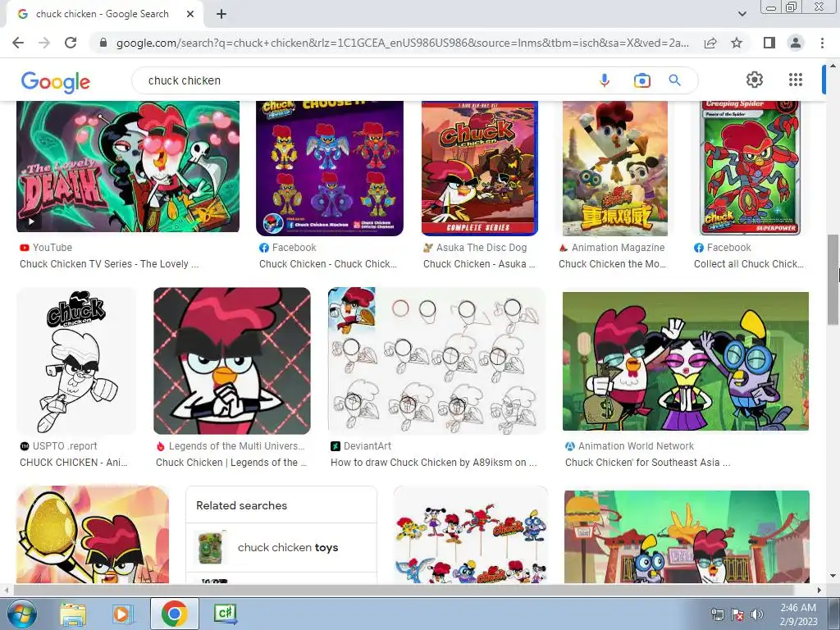Open the C# app in taskbar
The width and height of the screenshot is (840, 630).
pyautogui.click(x=226, y=614)
